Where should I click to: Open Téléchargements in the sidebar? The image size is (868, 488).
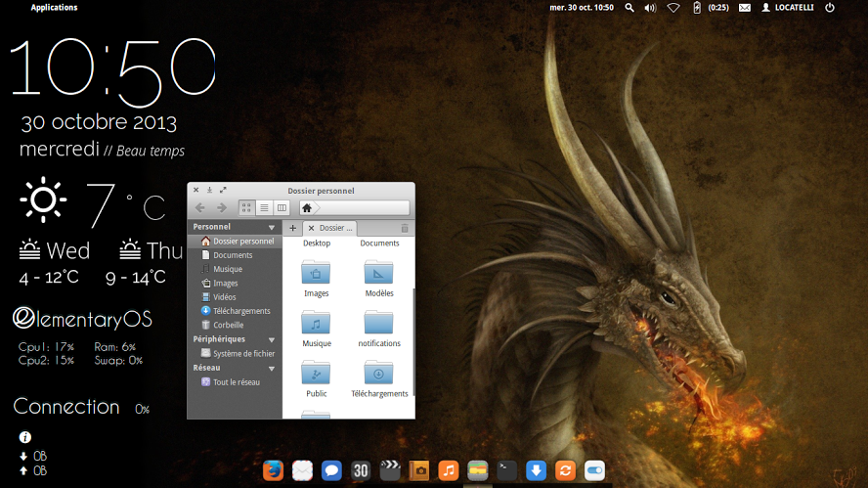pos(235,311)
